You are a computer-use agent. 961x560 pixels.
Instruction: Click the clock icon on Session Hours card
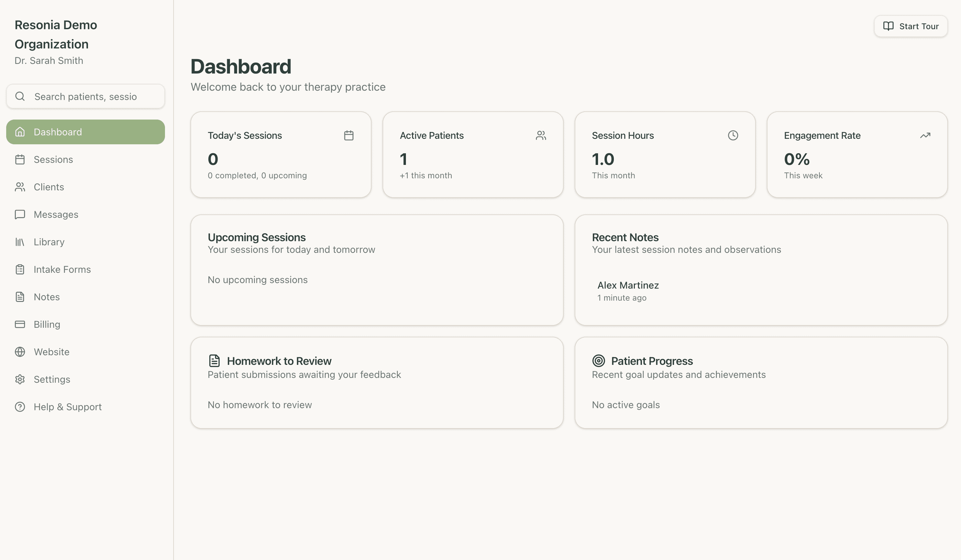pyautogui.click(x=732, y=135)
